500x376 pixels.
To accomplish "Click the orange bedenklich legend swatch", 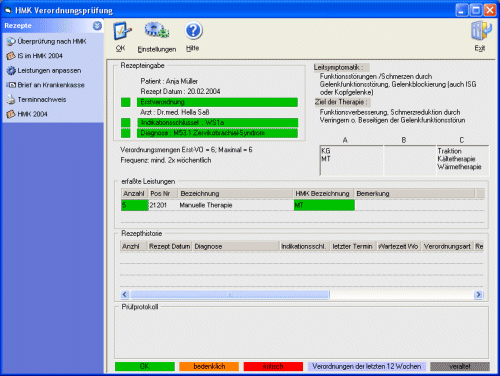I will point(209,366).
